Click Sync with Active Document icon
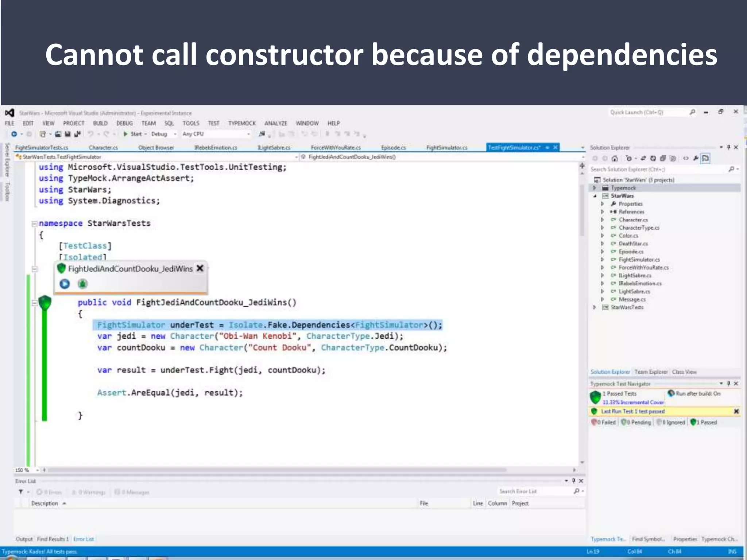747x560 pixels. (x=643, y=158)
